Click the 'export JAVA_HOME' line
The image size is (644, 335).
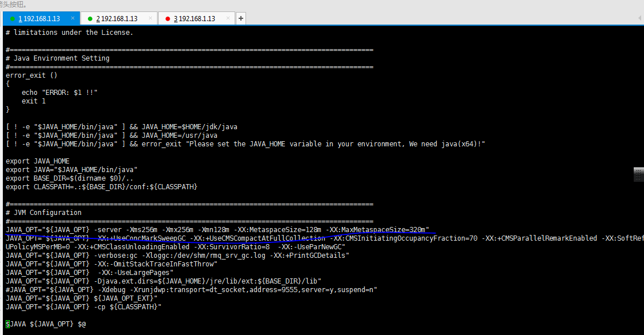(37, 161)
